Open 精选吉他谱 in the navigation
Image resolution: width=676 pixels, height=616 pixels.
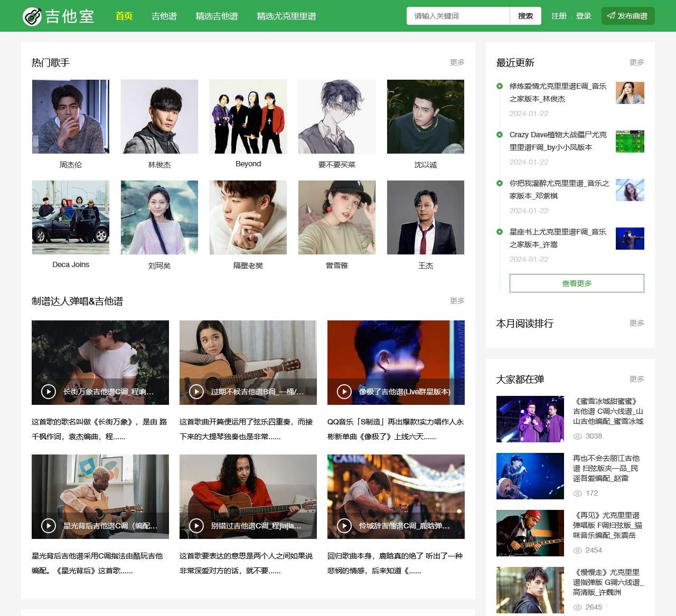217,16
